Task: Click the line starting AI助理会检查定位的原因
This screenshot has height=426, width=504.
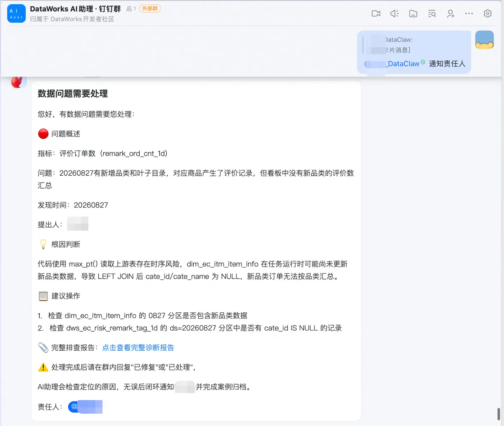Action: [144, 387]
